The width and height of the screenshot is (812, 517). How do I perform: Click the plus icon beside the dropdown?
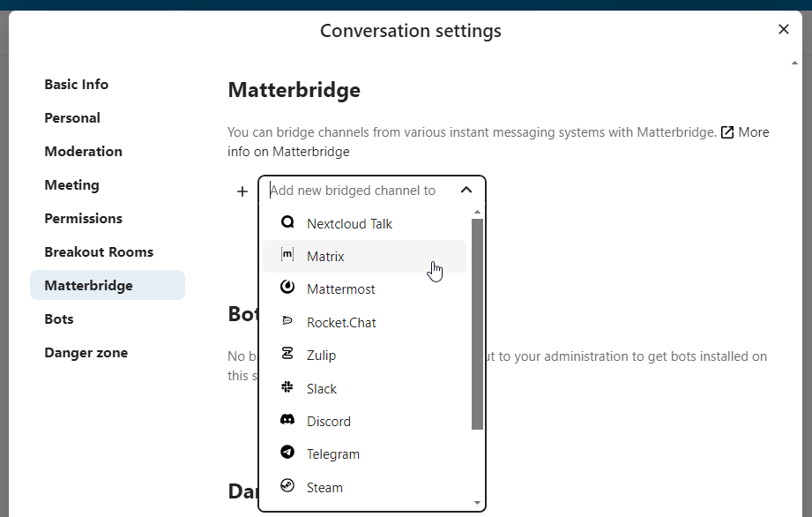[242, 191]
